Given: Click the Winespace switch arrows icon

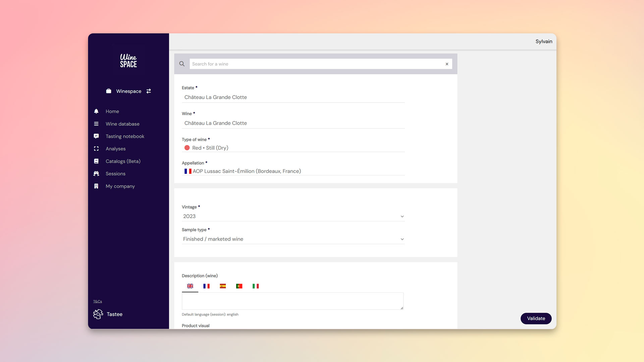Looking at the screenshot, I should pos(149,91).
